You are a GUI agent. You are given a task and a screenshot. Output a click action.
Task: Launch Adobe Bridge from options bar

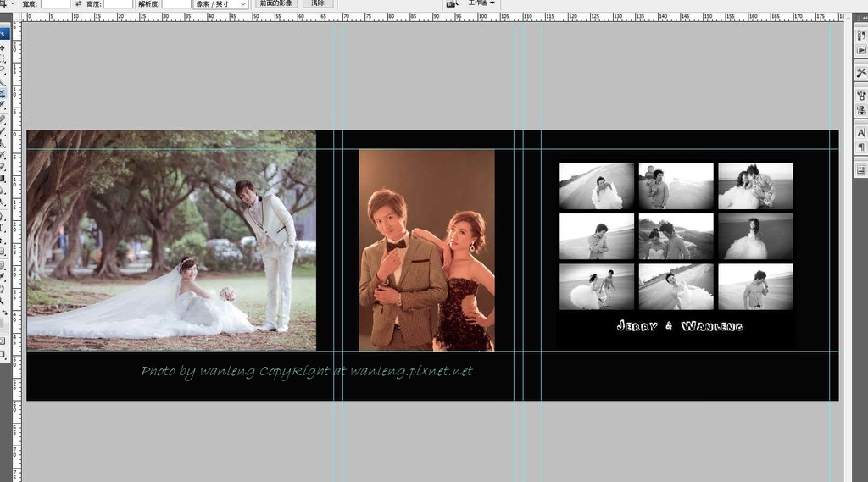(x=453, y=4)
